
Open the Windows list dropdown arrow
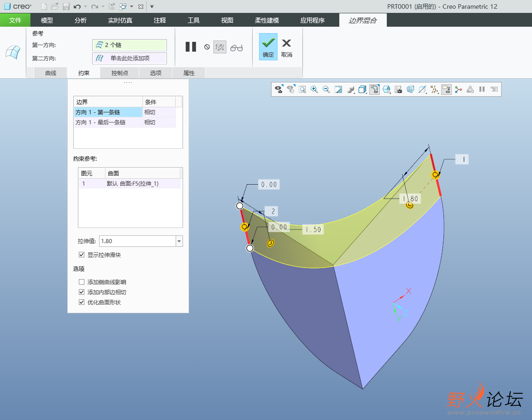tap(132, 6)
